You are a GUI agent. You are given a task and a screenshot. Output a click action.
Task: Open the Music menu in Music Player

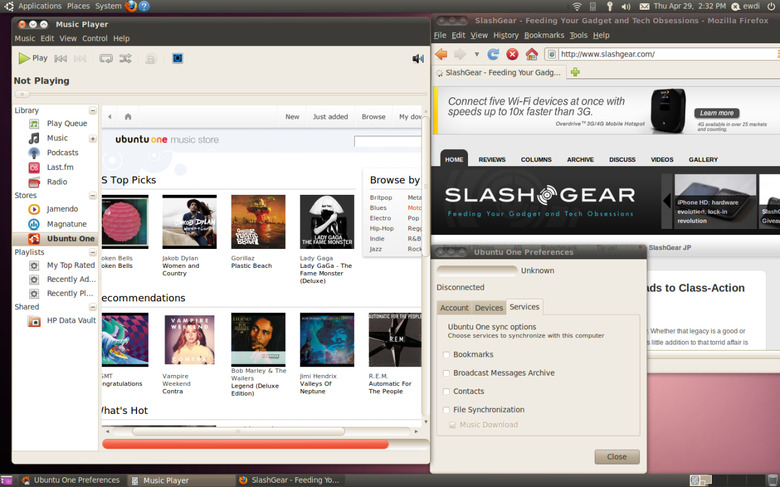pos(25,38)
